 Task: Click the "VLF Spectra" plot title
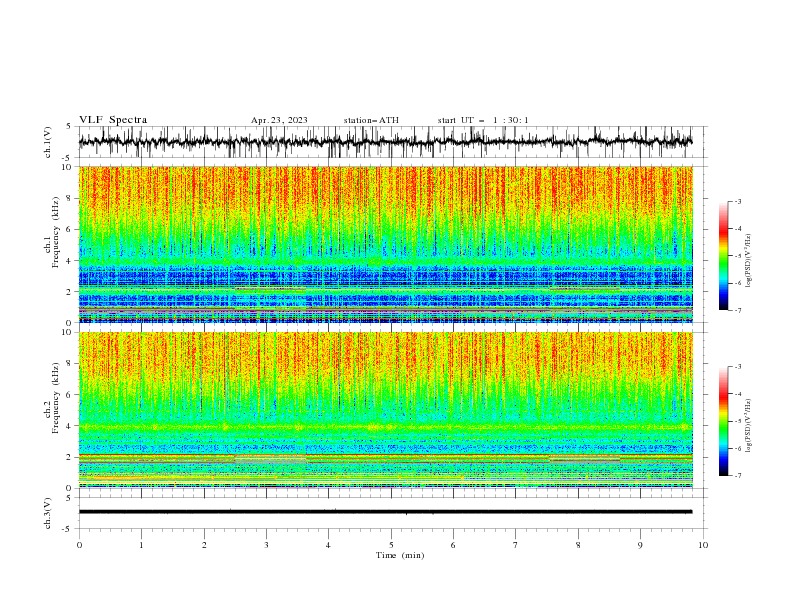113,120
